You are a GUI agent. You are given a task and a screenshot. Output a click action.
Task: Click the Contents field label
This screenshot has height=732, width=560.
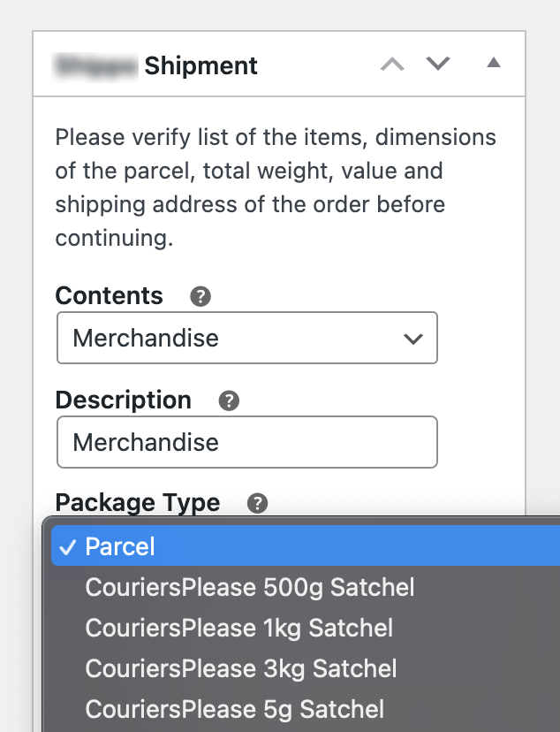coord(109,295)
